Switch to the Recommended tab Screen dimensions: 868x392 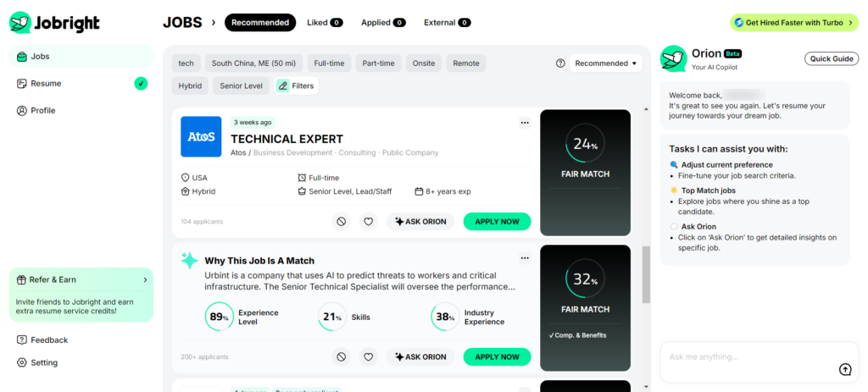pos(260,23)
